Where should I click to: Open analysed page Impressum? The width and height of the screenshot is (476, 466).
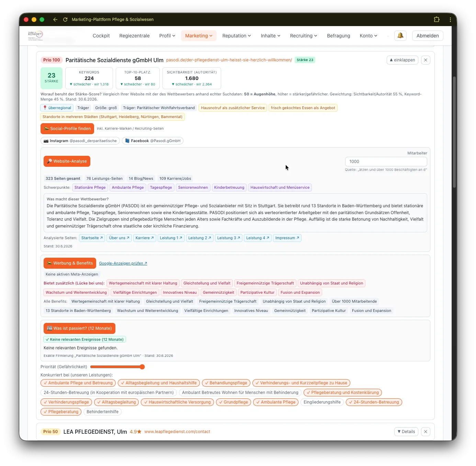(287, 238)
